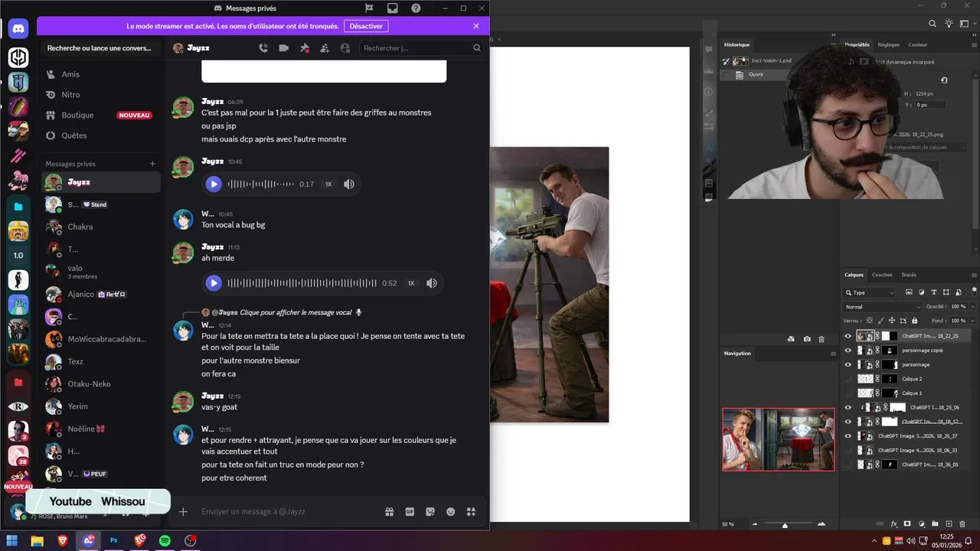This screenshot has height=551, width=980.
Task: Open pinned messages in Discord
Action: click(304, 48)
